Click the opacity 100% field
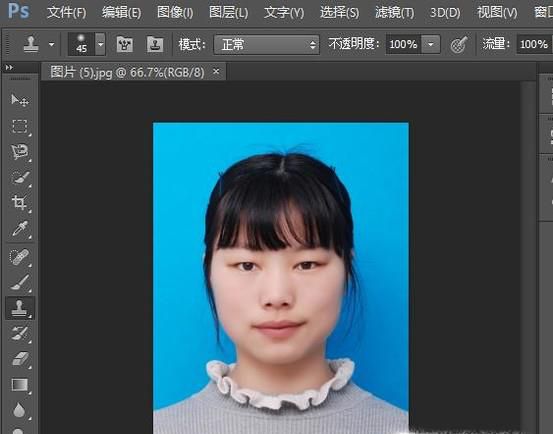The image size is (553, 434). pyautogui.click(x=403, y=44)
